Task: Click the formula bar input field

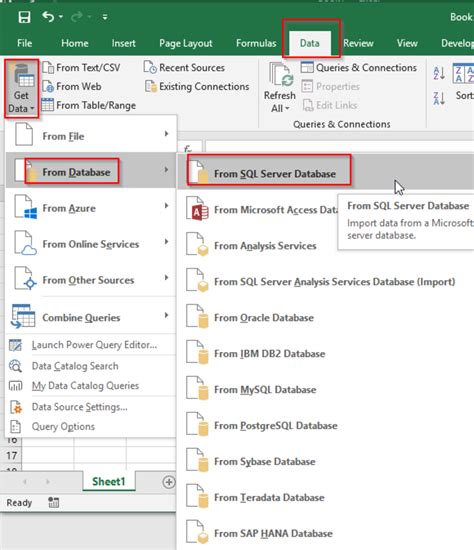Action: (339, 147)
